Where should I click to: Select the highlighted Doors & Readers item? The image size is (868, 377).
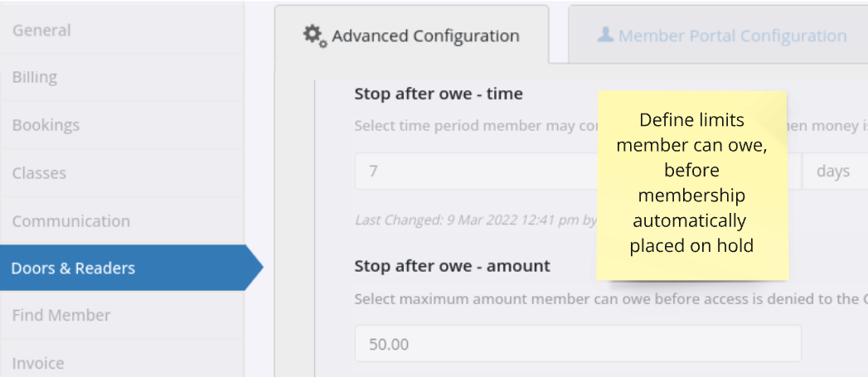click(x=131, y=268)
